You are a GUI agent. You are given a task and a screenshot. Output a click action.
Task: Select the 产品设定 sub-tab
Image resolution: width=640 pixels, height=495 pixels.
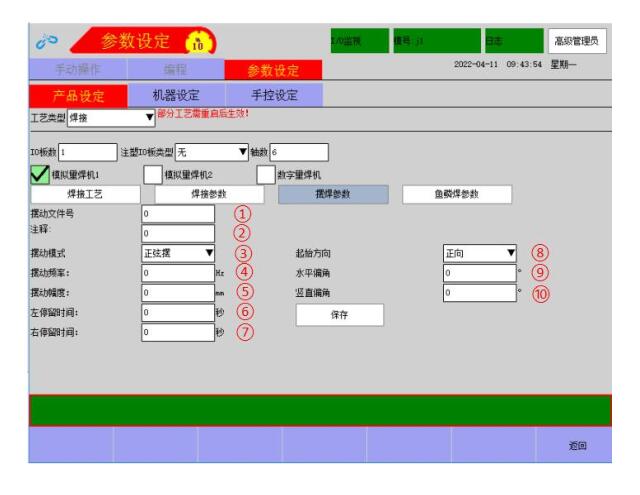78,96
